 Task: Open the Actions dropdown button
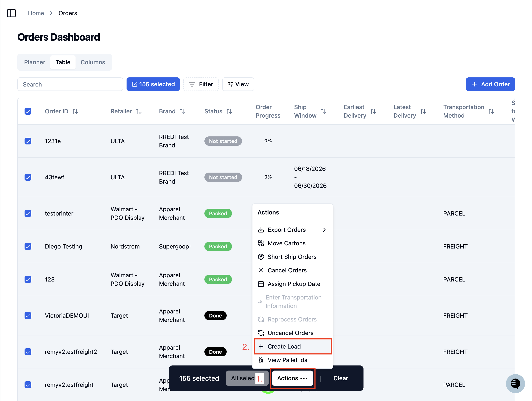(x=292, y=378)
